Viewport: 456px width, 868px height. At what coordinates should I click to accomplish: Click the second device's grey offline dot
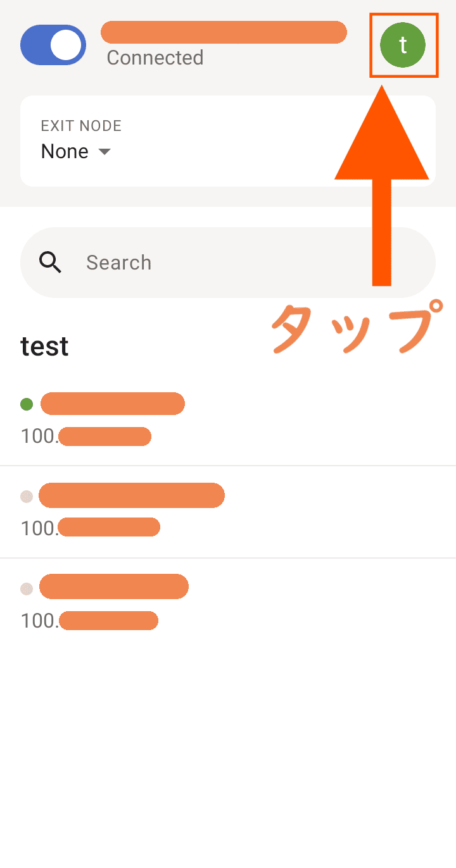[27, 497]
